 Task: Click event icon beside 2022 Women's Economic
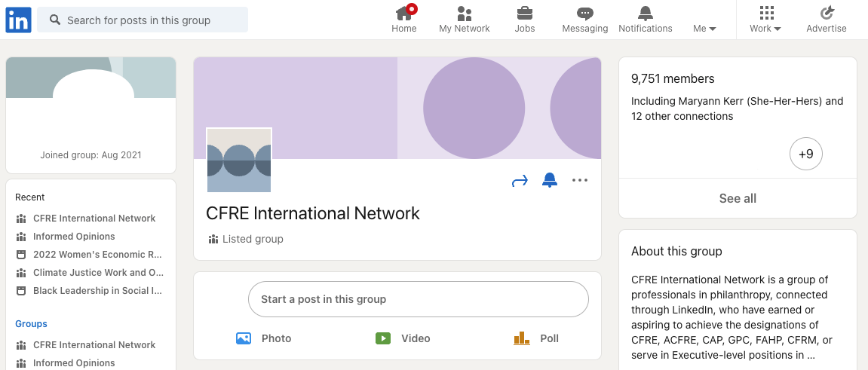pos(21,255)
